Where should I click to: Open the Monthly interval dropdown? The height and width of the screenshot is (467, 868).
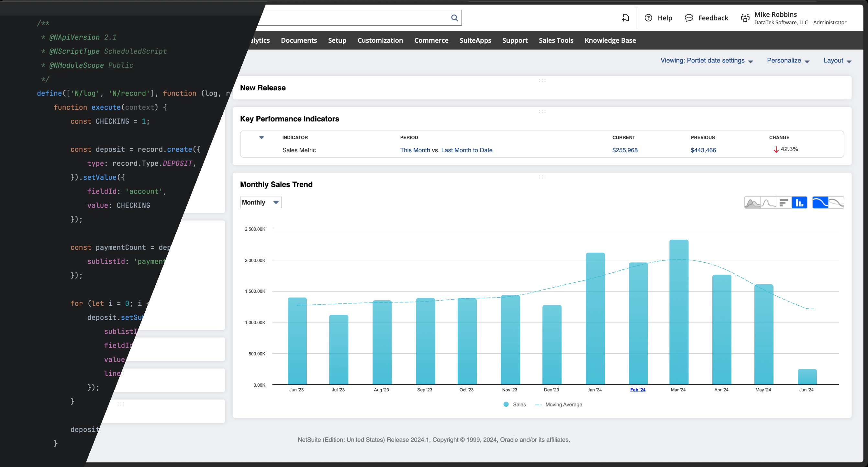point(261,202)
